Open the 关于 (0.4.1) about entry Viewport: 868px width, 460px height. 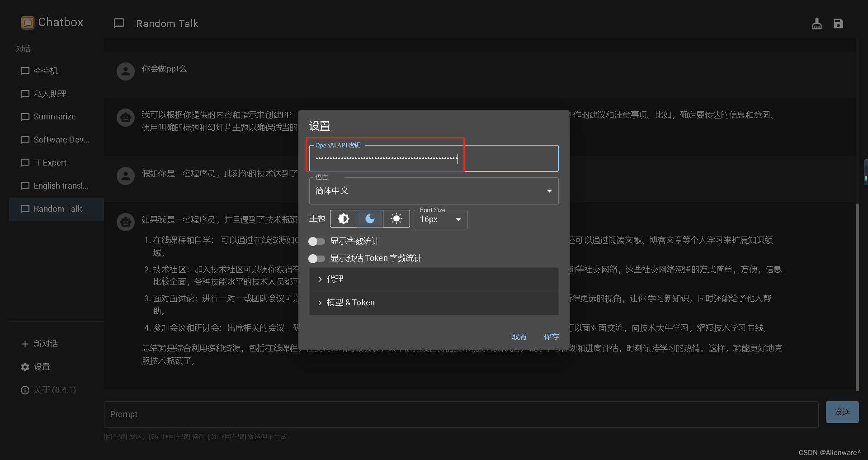(57, 390)
